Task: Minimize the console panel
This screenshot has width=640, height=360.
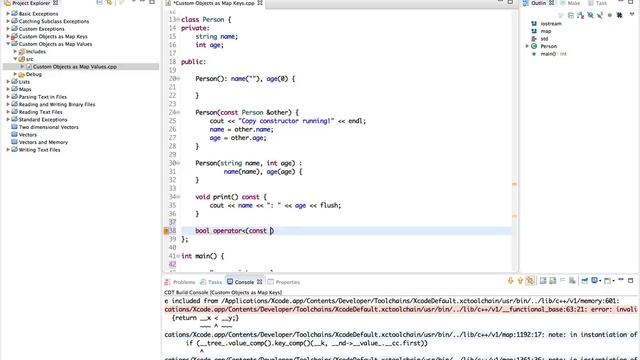Action: click(x=621, y=280)
